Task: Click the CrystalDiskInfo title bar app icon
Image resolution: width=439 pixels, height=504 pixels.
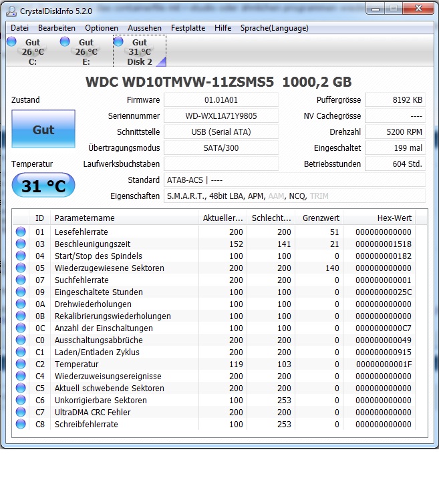Action: tap(11, 11)
